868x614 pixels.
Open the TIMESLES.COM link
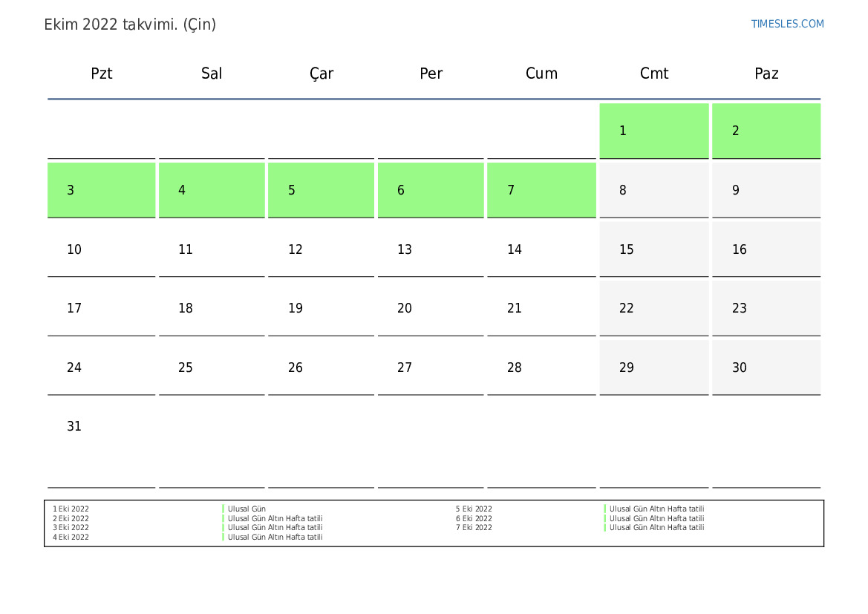click(787, 24)
